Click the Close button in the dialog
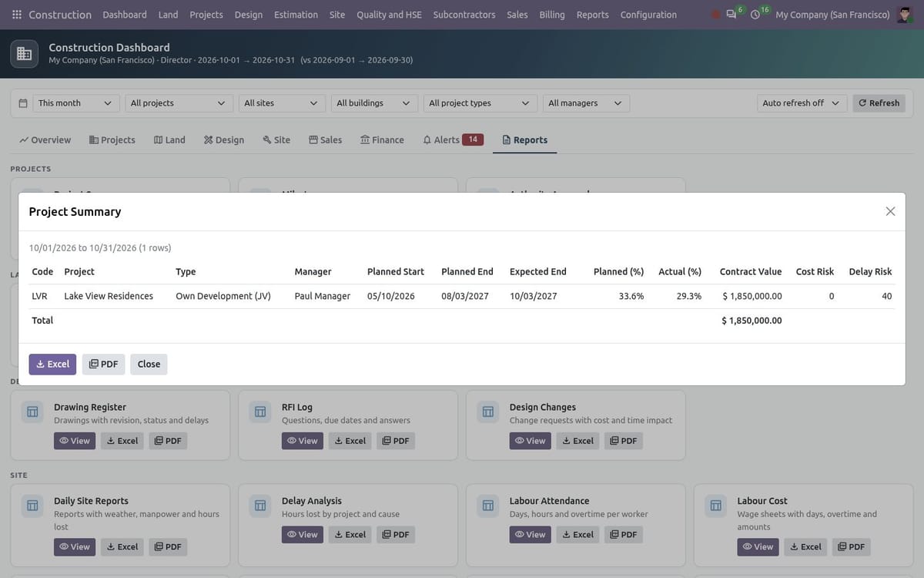Screen dimensions: 924x578 point(149,365)
